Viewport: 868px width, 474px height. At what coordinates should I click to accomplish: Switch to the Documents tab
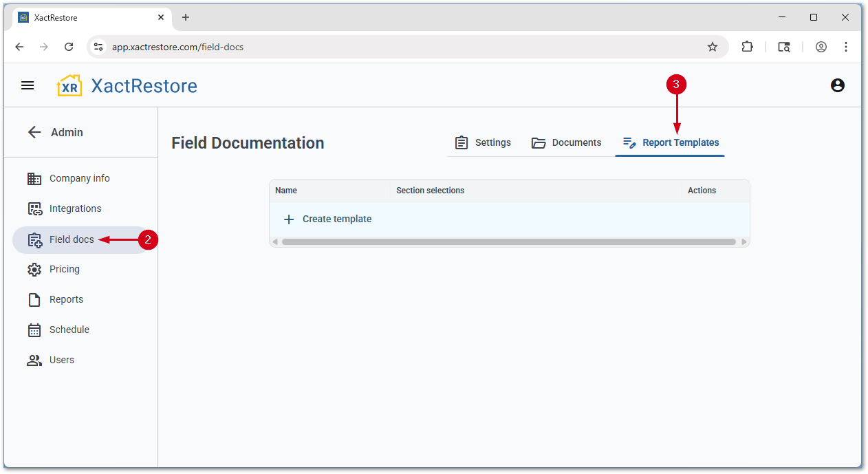click(567, 142)
